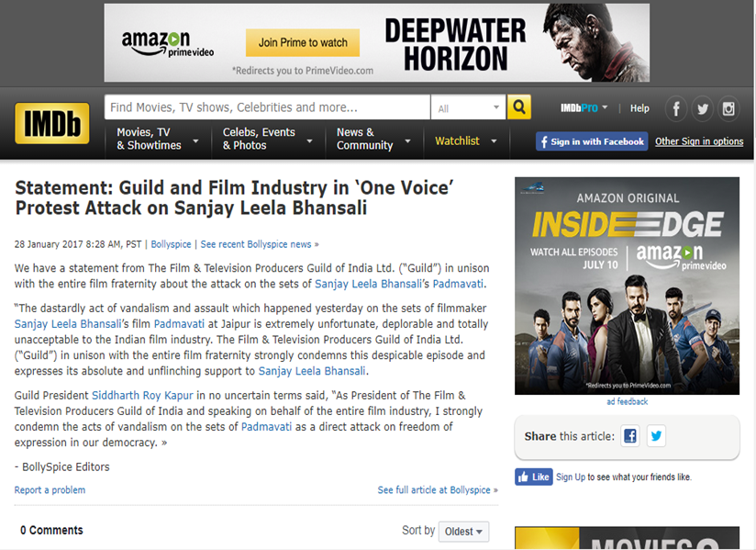The image size is (756, 550).
Task: Open IMDb Twitter page icon in header
Action: click(703, 108)
